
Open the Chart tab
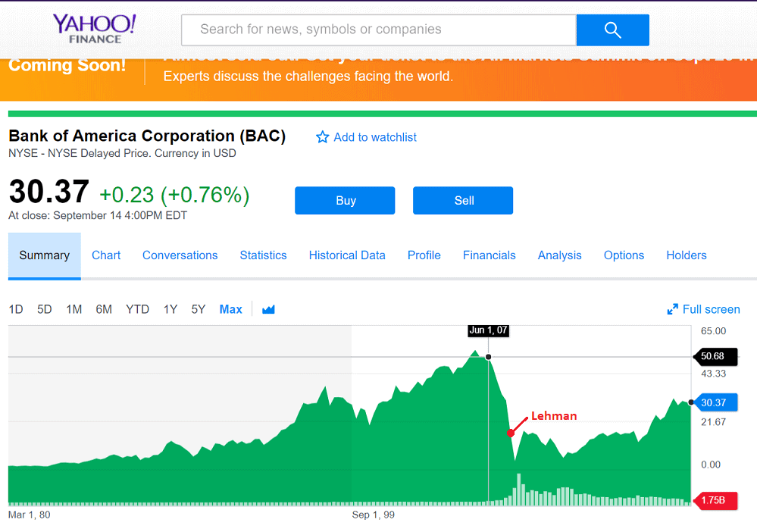pyautogui.click(x=106, y=255)
